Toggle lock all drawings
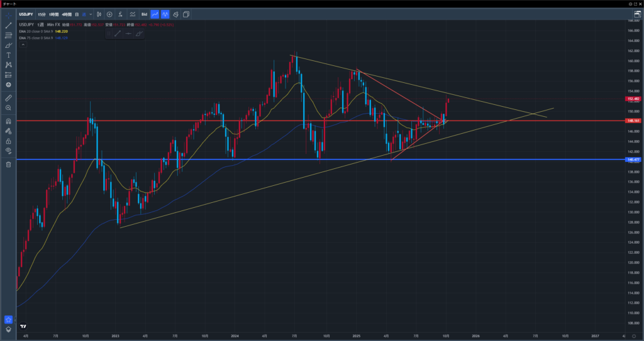The width and height of the screenshot is (644, 341). pos(9,141)
